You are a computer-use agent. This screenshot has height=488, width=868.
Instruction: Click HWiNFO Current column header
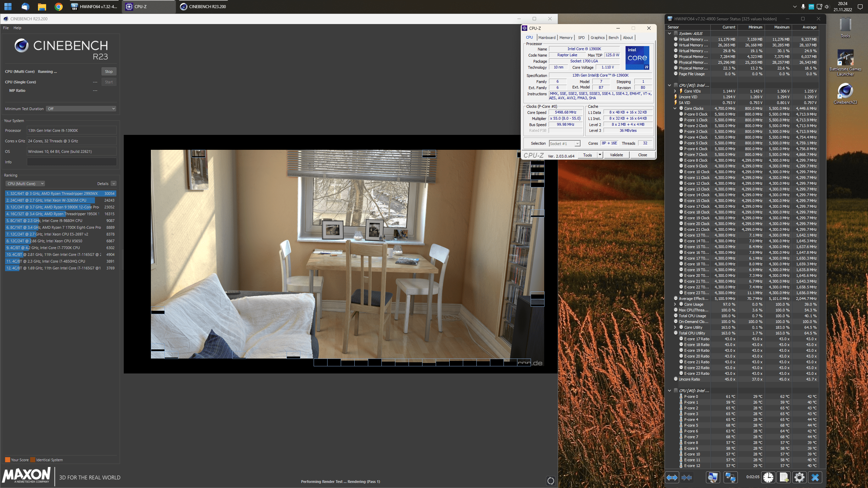click(724, 27)
